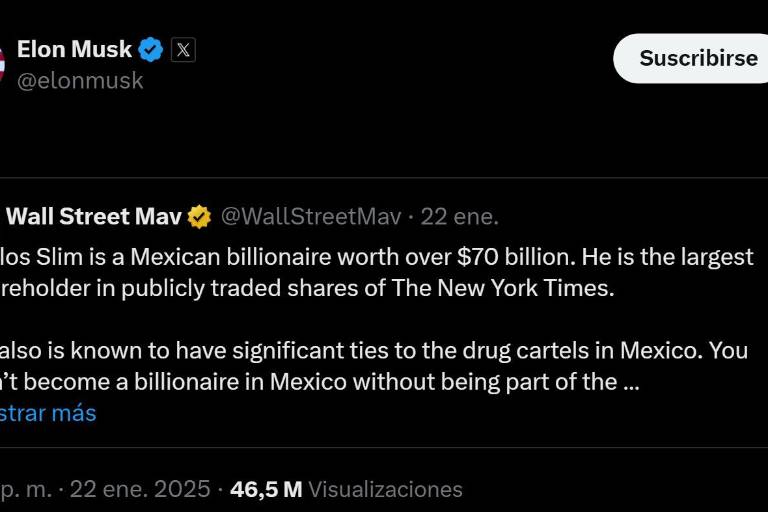768x512 pixels.
Task: Open the Elon Musk display name link
Action: pos(75,49)
